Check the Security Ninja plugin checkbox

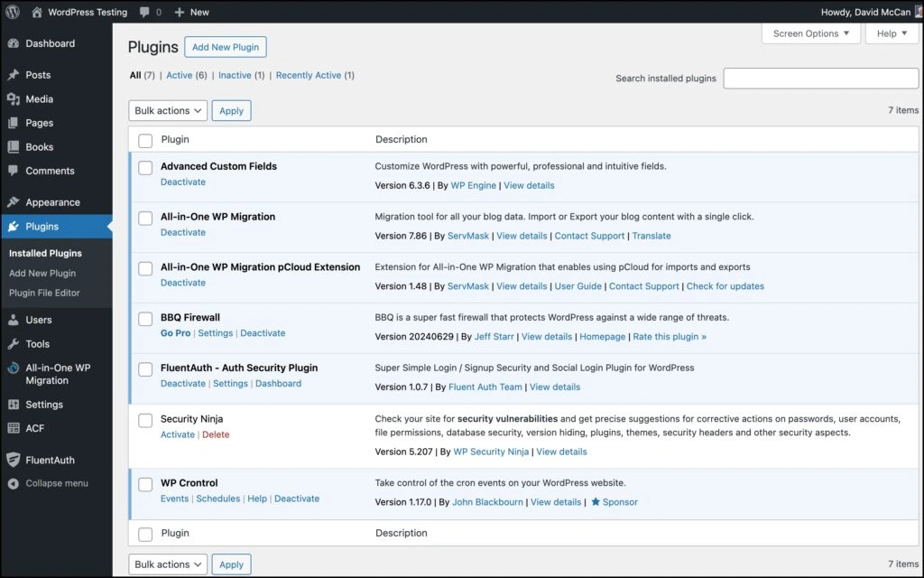(144, 419)
